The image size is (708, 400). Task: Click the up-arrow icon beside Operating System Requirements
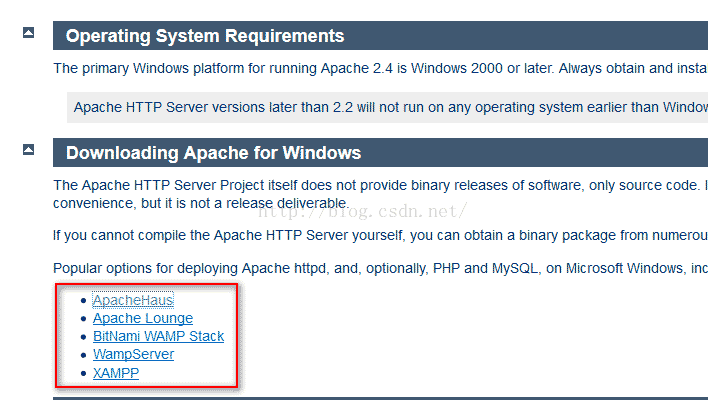coord(28,33)
